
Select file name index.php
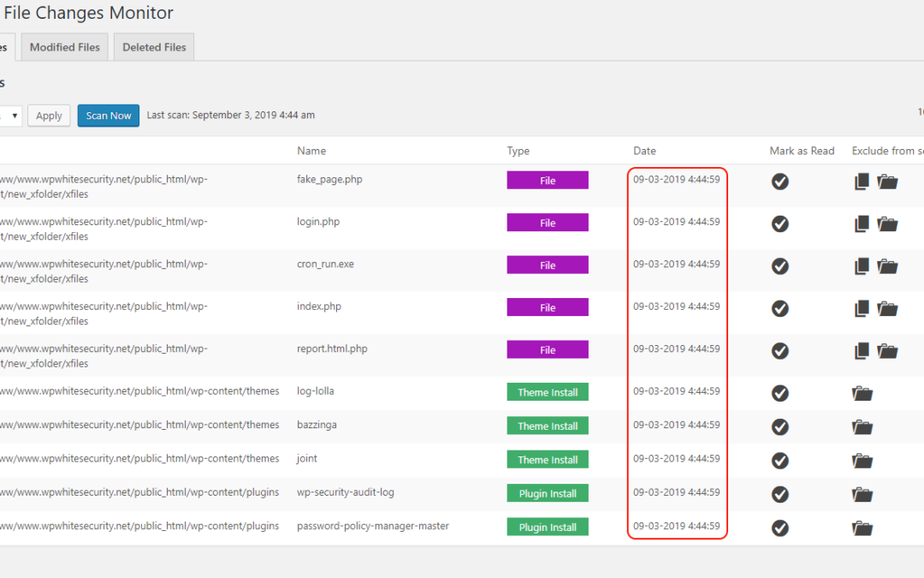319,307
